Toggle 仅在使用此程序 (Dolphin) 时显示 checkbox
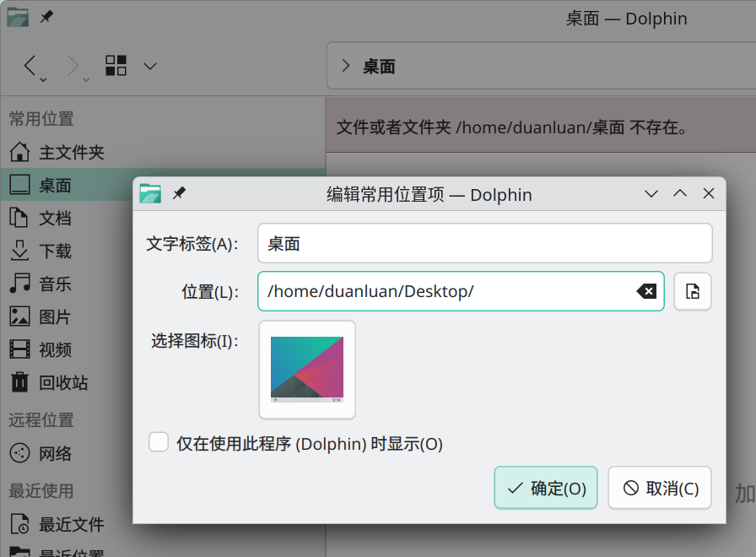This screenshot has width=756, height=557. [159, 441]
